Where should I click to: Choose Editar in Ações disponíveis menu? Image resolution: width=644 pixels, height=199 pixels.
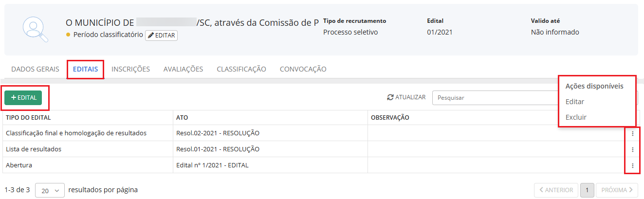(x=575, y=102)
